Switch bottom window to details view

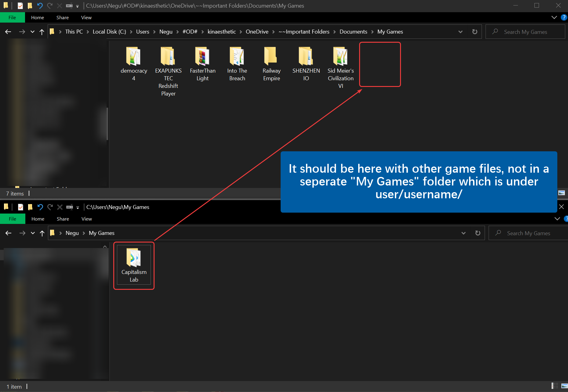555,386
